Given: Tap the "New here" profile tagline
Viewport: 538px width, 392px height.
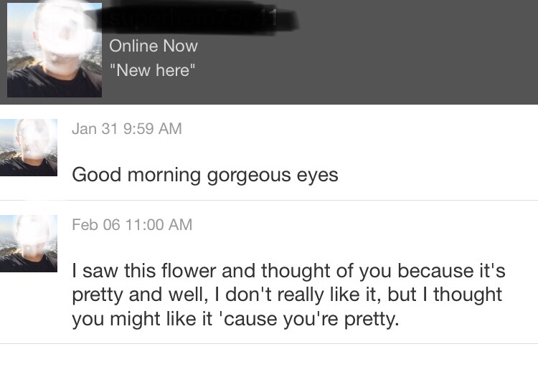Looking at the screenshot, I should 152,70.
